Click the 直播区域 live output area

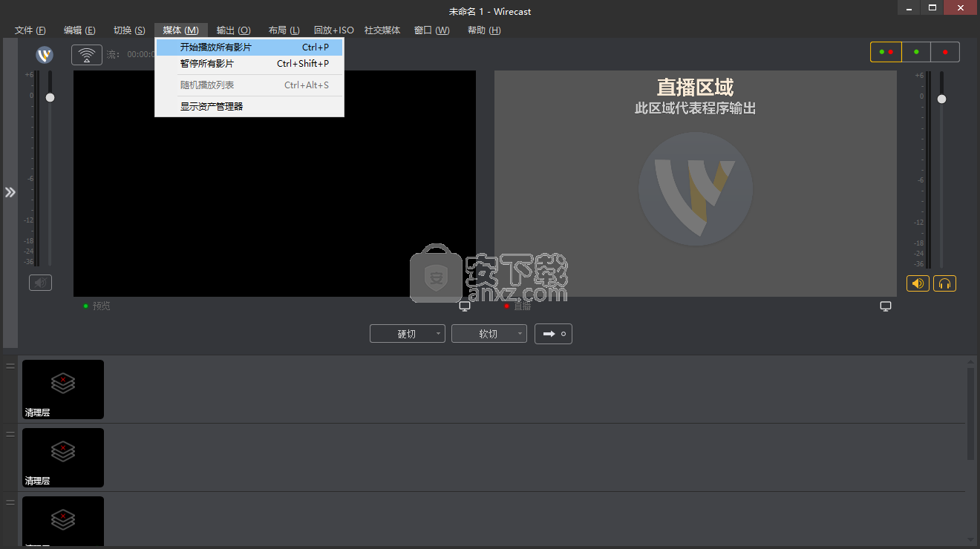(x=696, y=183)
